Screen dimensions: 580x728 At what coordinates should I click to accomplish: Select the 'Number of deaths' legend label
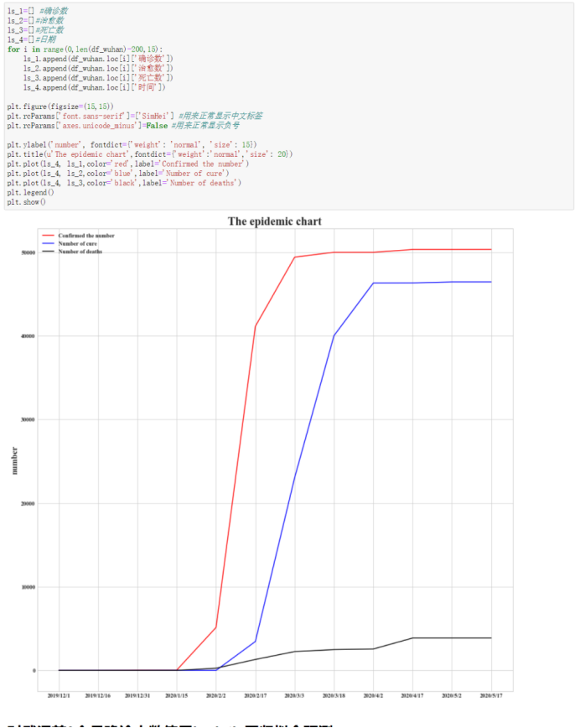pos(81,252)
